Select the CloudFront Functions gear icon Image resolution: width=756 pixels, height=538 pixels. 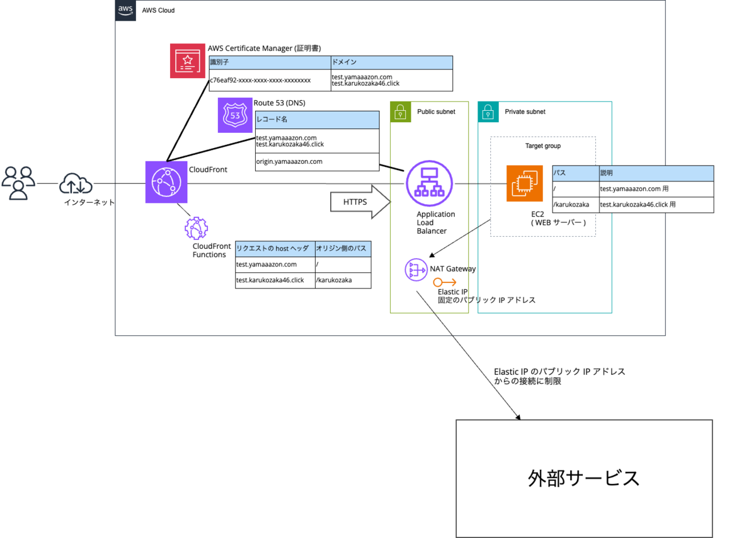[x=196, y=228]
